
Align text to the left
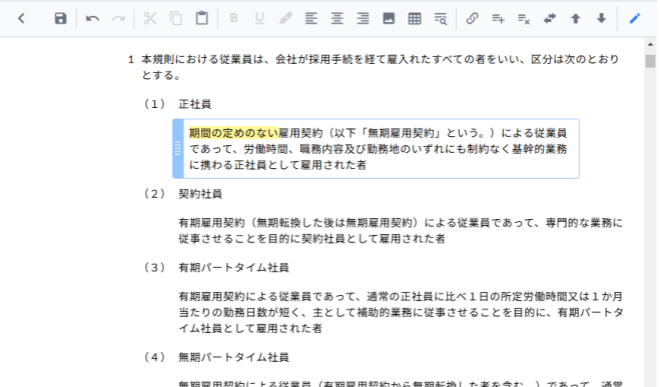point(311,19)
